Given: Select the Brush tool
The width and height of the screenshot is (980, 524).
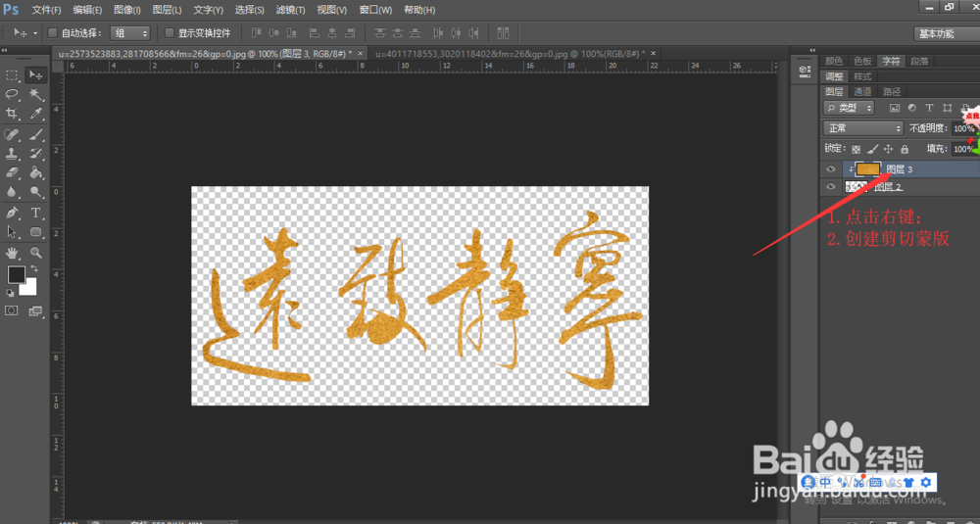Looking at the screenshot, I should coord(35,134).
